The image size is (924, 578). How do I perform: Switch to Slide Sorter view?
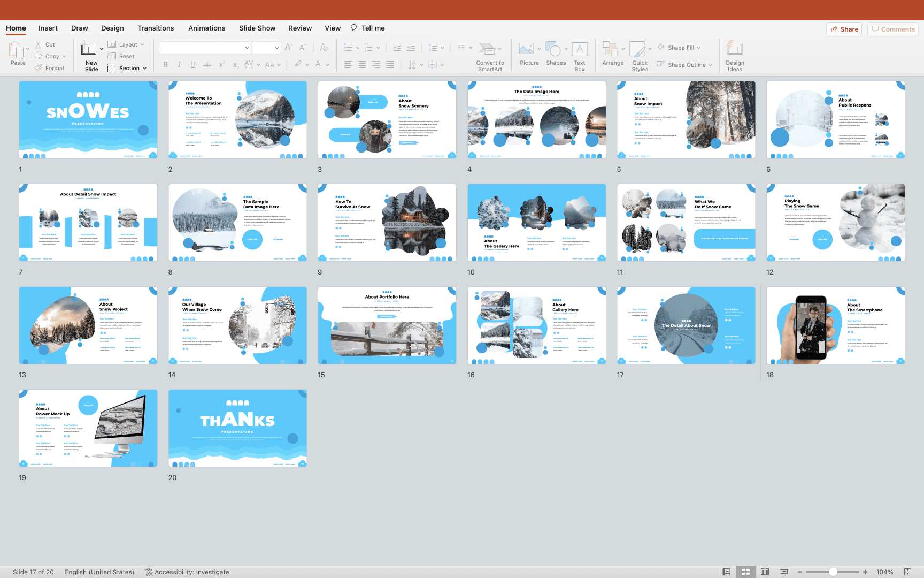745,572
